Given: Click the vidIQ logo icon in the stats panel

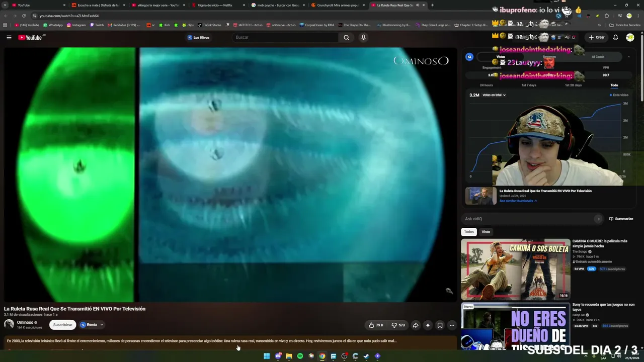Looking at the screenshot, I should pyautogui.click(x=469, y=57).
